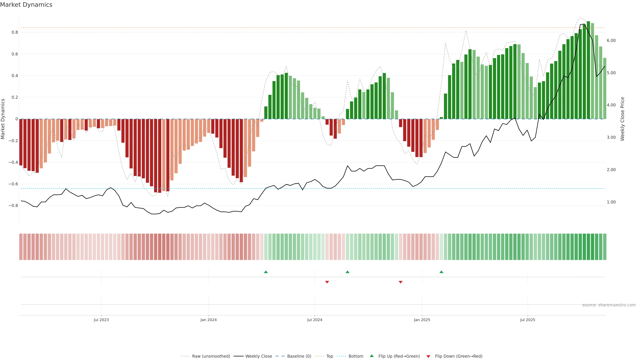The width and height of the screenshot is (644, 362).
Task: Click the second red Flip Down triangle marker
Action: [400, 282]
